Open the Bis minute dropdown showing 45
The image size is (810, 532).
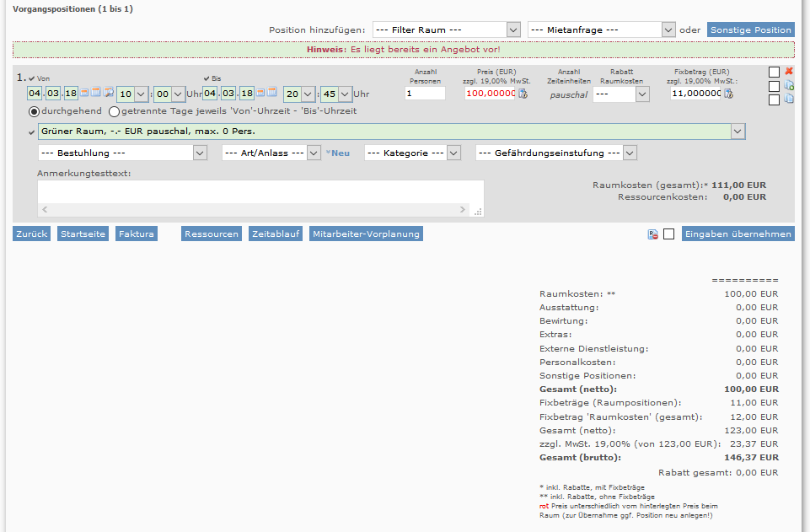337,94
